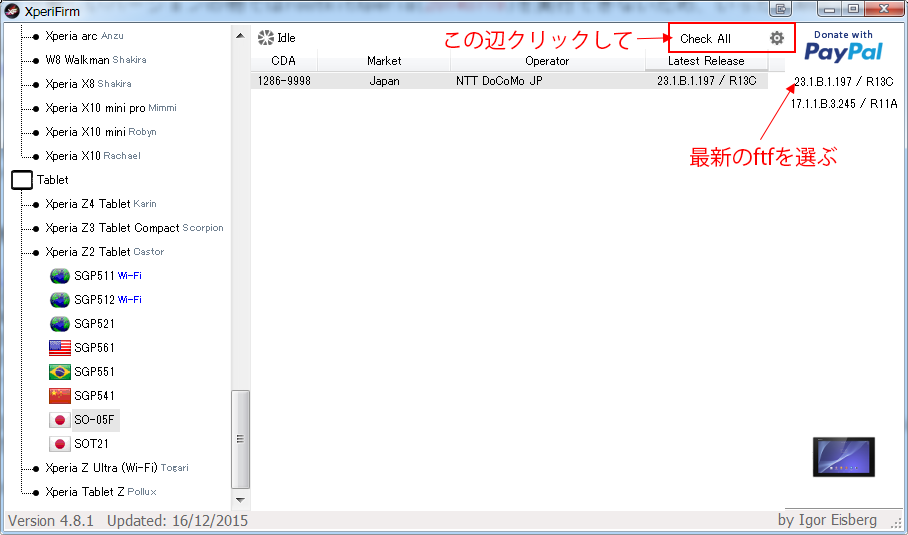Sort by the Latest Release column header
This screenshot has width=908, height=535.
706,61
